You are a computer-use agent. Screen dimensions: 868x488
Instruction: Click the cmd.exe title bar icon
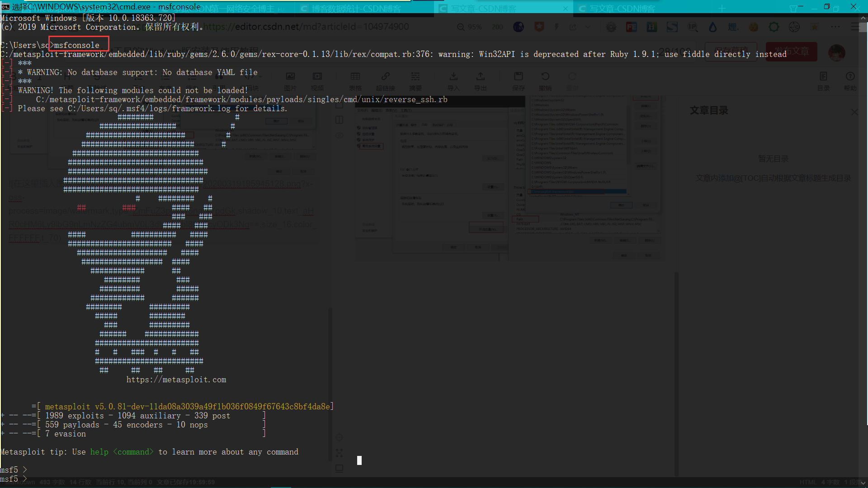click(x=5, y=6)
